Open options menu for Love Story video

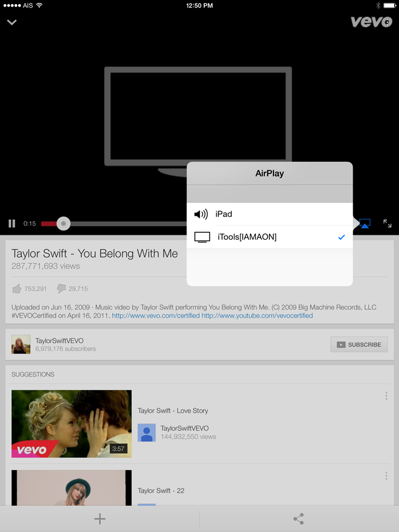pyautogui.click(x=386, y=396)
